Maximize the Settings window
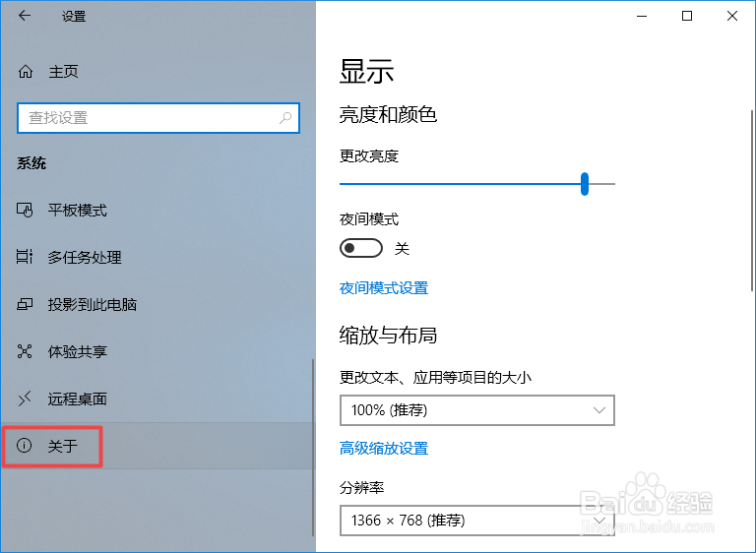Image resolution: width=756 pixels, height=553 pixels. point(687,16)
